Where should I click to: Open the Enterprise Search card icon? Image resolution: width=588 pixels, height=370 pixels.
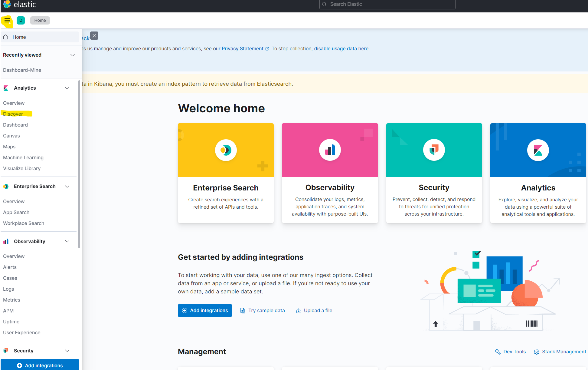point(226,150)
